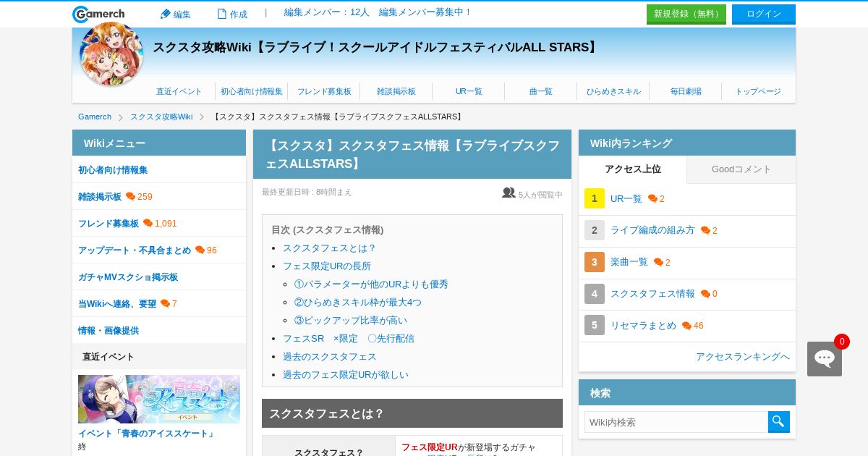868x456 pixels.
Task: Click the pencil 編集 edit icon
Action: coord(165,14)
